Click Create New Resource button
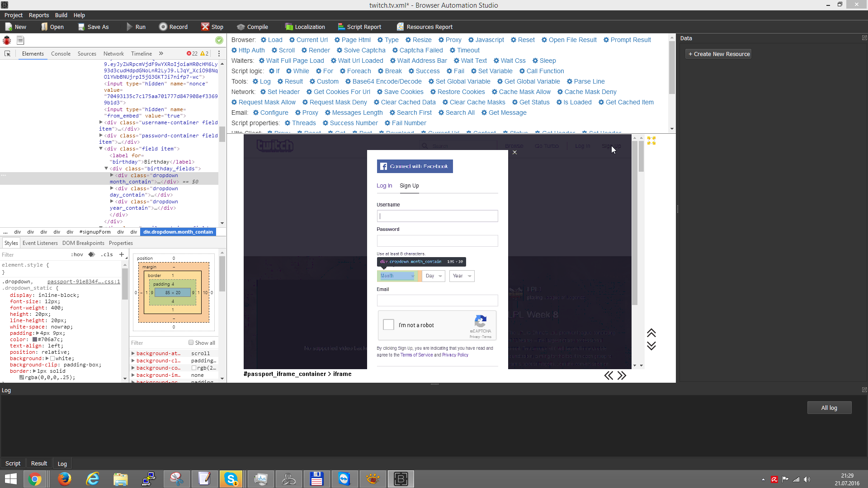This screenshot has height=488, width=868. (718, 54)
